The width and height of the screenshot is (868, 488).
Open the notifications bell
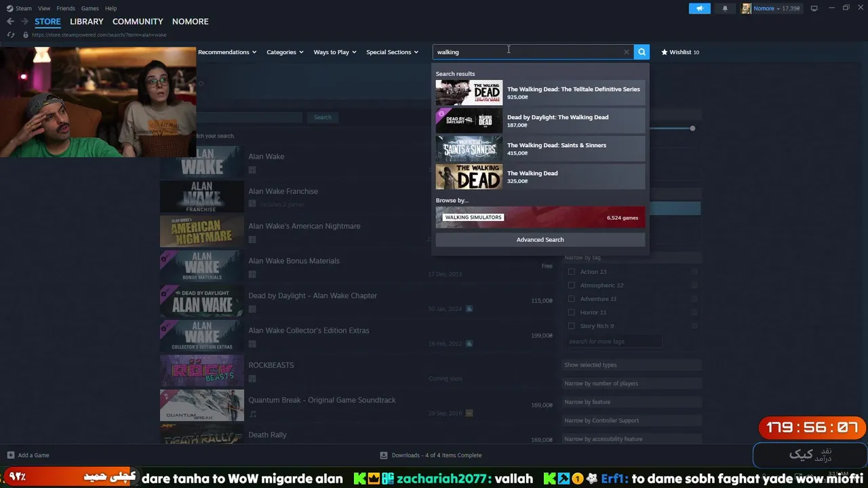tap(725, 8)
